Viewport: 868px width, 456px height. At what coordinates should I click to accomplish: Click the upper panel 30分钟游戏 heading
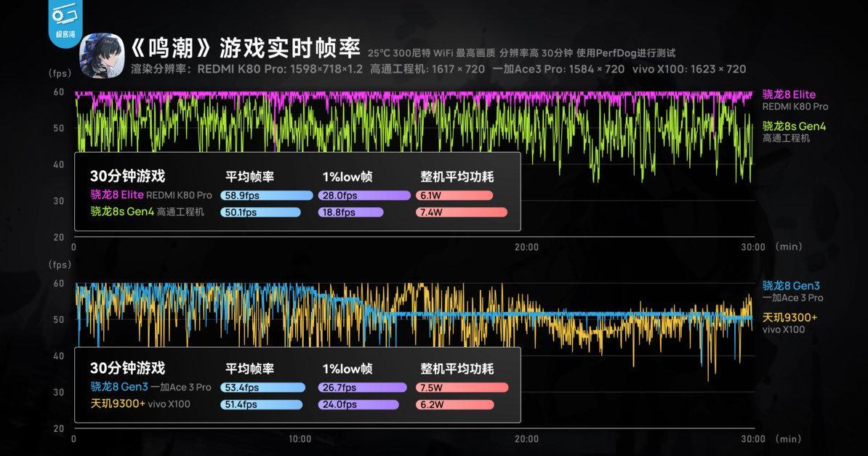coord(127,176)
